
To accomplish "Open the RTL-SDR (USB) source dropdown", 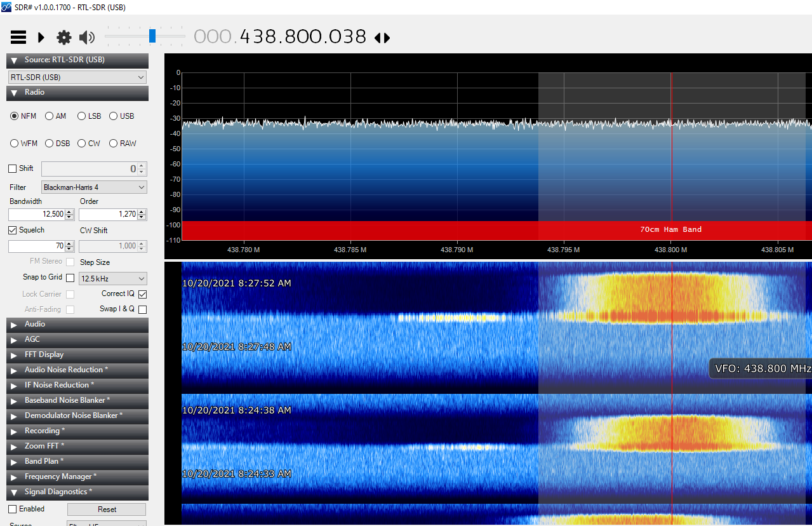I will 77,78.
